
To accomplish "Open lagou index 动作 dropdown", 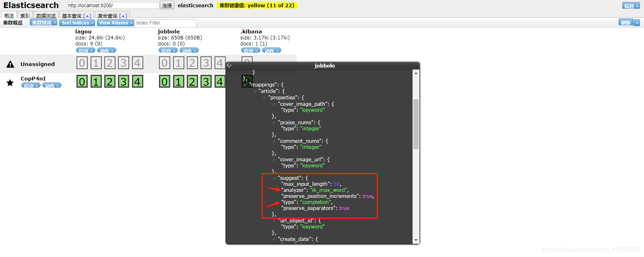I will tap(107, 51).
